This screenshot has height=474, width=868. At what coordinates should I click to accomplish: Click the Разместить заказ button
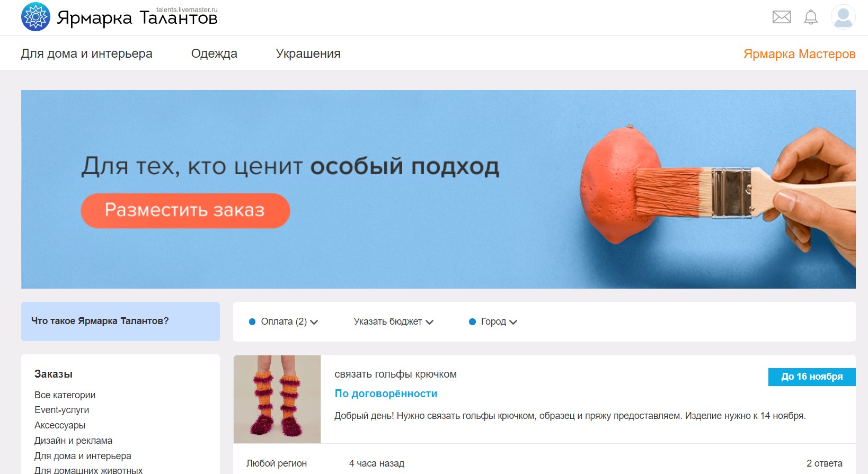185,210
